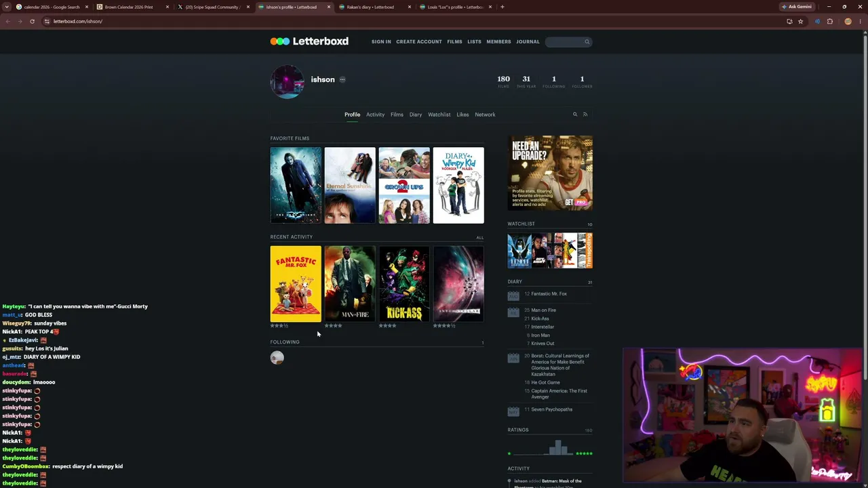This screenshot has width=868, height=488.
Task: Select the Profile tab
Action: (x=352, y=115)
